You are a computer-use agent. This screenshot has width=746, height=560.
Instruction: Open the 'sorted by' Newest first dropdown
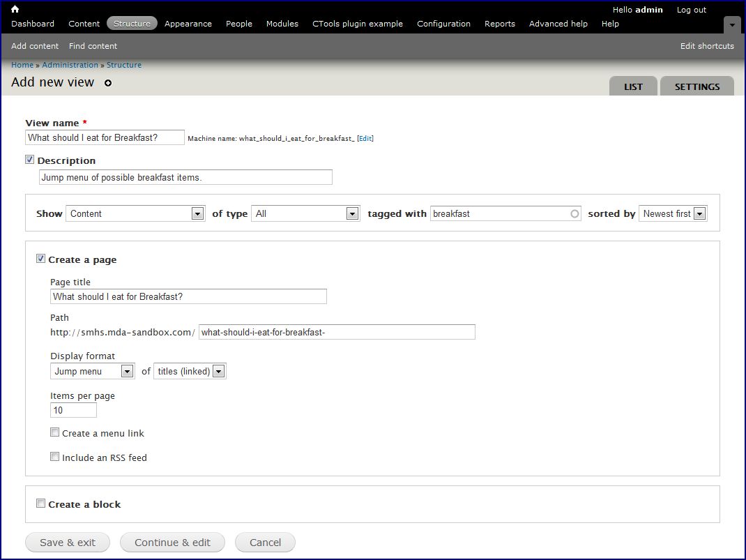click(x=673, y=213)
